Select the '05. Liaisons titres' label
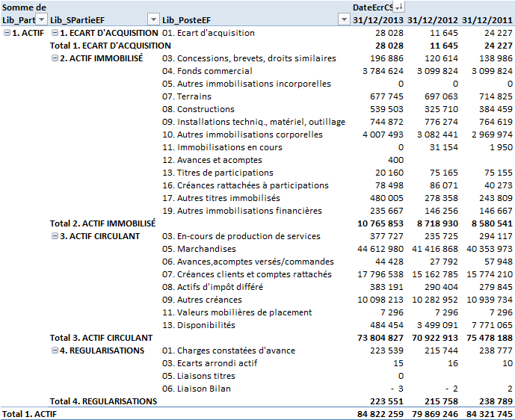 coord(199,376)
